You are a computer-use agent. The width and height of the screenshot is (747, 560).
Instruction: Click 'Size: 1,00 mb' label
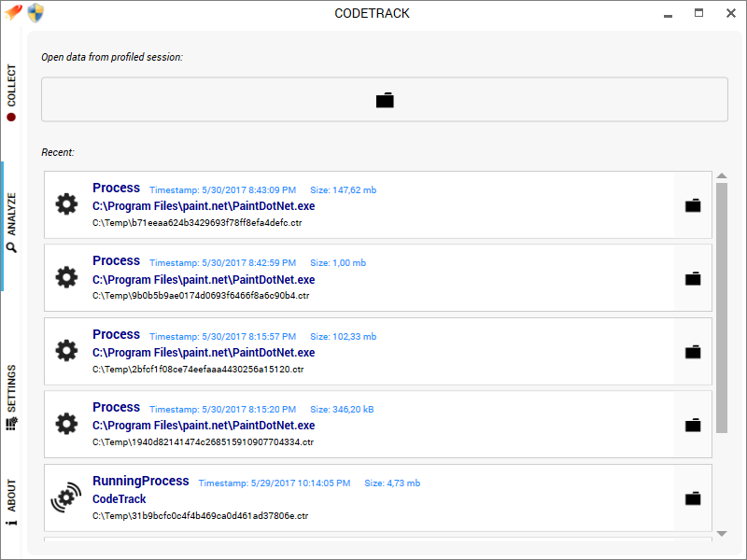pyautogui.click(x=338, y=263)
